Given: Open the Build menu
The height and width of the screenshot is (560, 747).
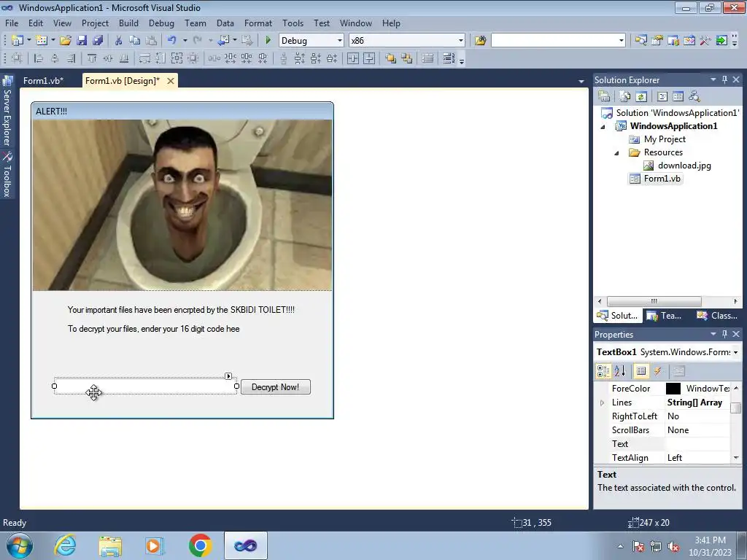Looking at the screenshot, I should pos(128,23).
